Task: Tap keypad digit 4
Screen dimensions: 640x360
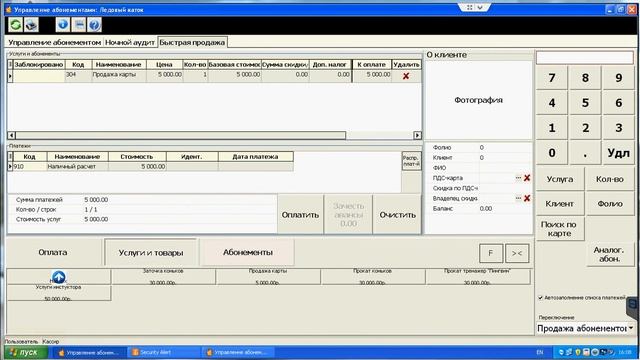Action: 552,102
